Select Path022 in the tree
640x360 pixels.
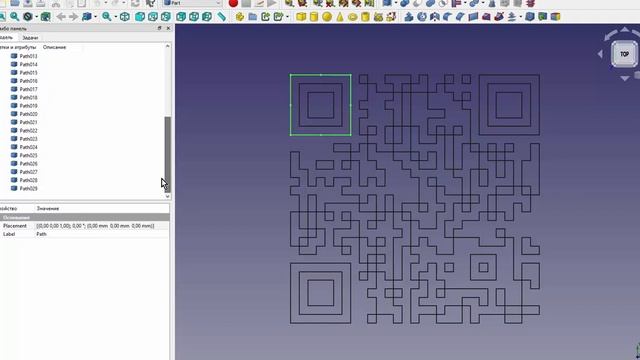(28, 131)
